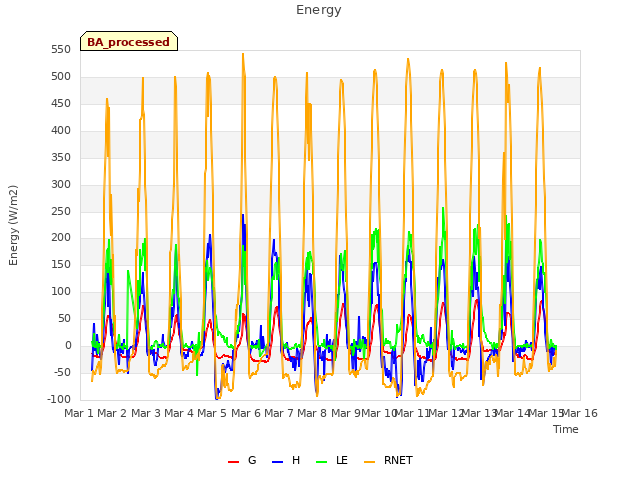
Task: Click the blue H legend swatch
Action: tap(277, 462)
